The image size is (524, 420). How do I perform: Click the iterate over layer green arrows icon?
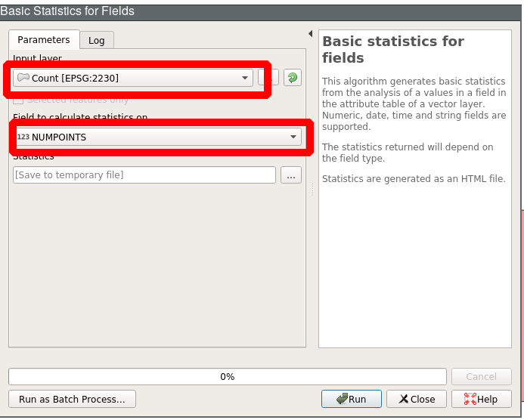(x=293, y=78)
